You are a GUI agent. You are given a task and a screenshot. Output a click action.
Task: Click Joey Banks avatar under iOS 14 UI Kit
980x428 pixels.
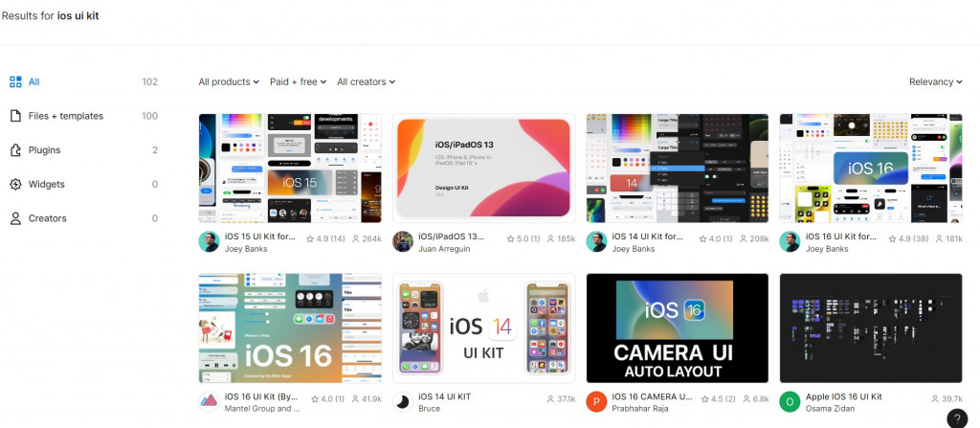point(596,241)
